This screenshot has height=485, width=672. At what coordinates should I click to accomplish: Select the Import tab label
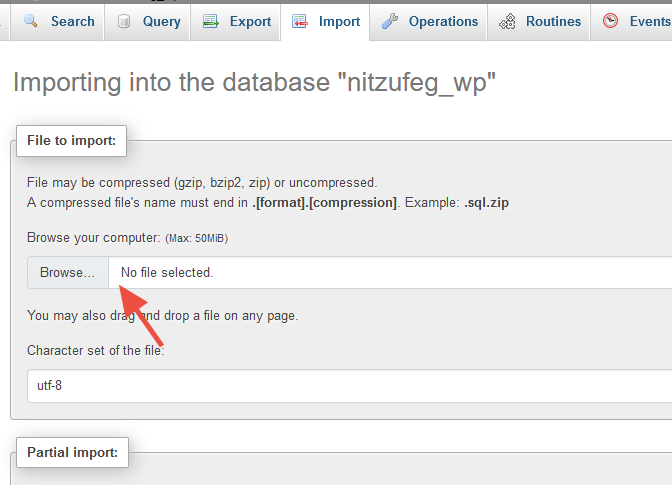(x=339, y=21)
